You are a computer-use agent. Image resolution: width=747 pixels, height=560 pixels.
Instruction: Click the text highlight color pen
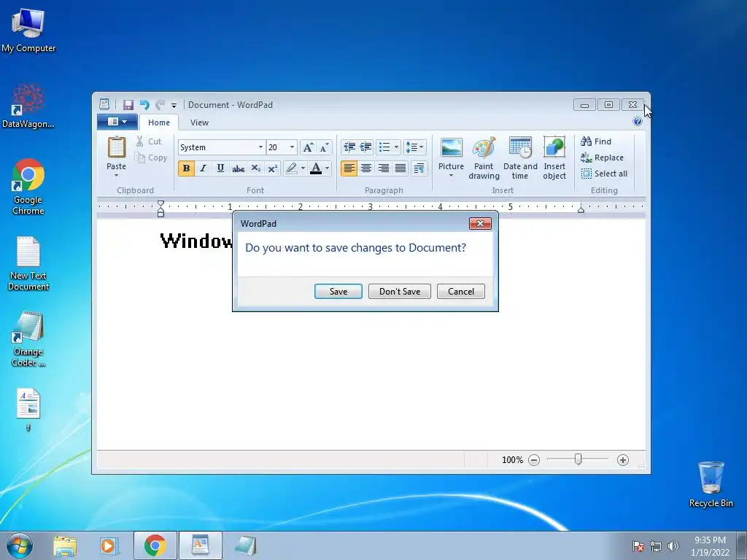[292, 168]
